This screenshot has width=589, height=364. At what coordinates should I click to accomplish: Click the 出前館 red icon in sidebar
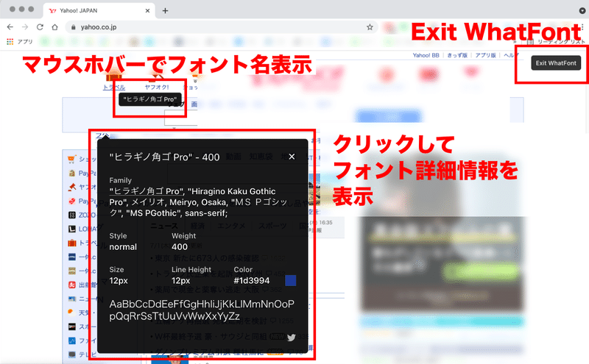click(71, 285)
